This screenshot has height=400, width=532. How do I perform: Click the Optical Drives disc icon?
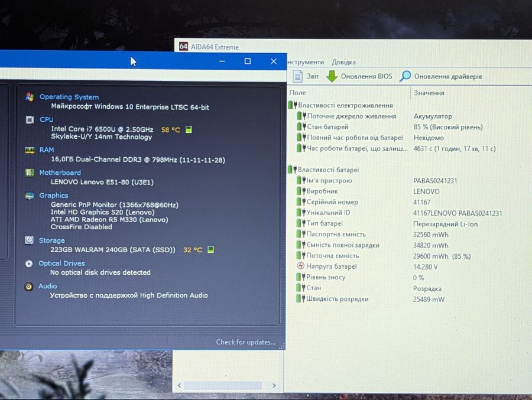(x=29, y=264)
